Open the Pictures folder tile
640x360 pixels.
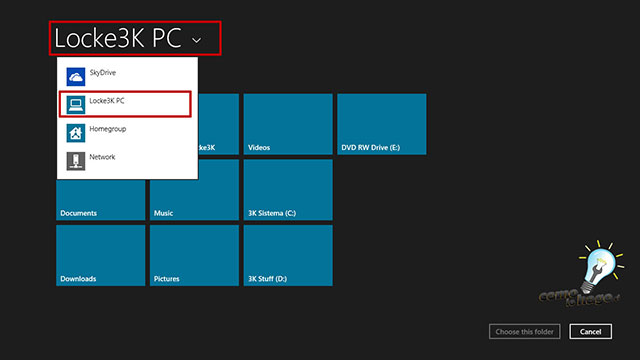click(194, 256)
